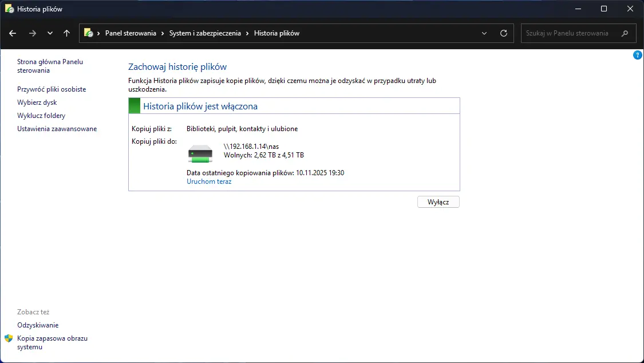Click the File History icon in address bar

point(89,33)
